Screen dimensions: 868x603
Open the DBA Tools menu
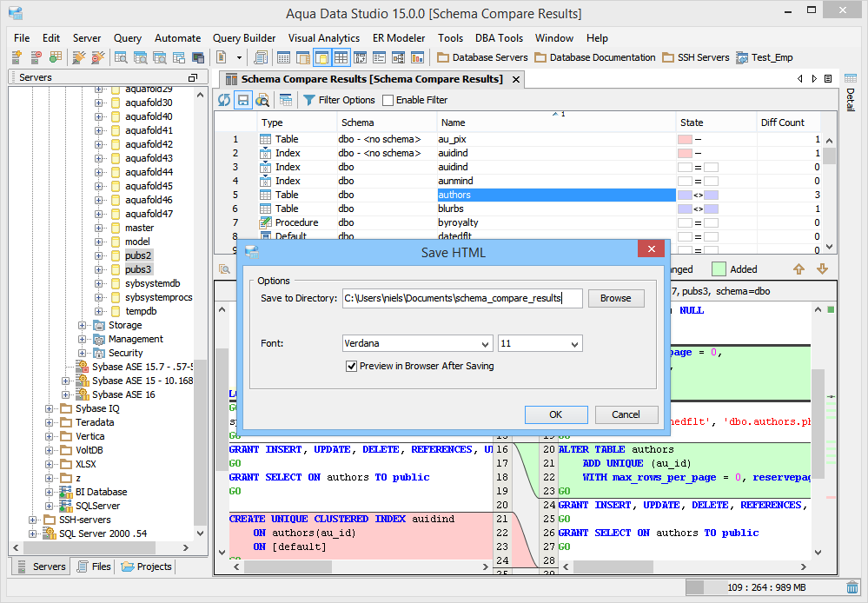coord(499,38)
